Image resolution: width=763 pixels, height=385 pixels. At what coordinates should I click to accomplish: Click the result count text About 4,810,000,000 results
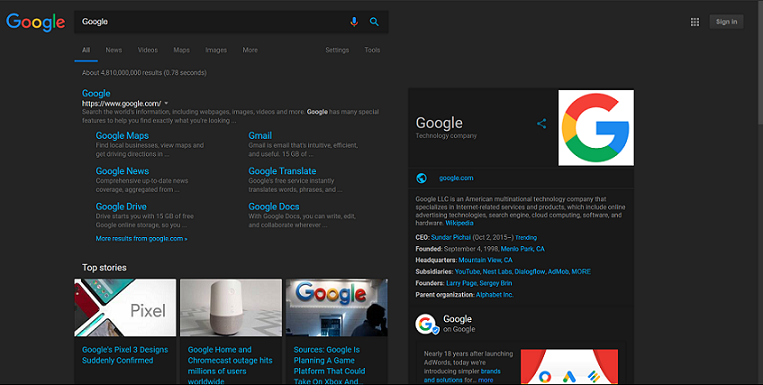[x=144, y=73]
